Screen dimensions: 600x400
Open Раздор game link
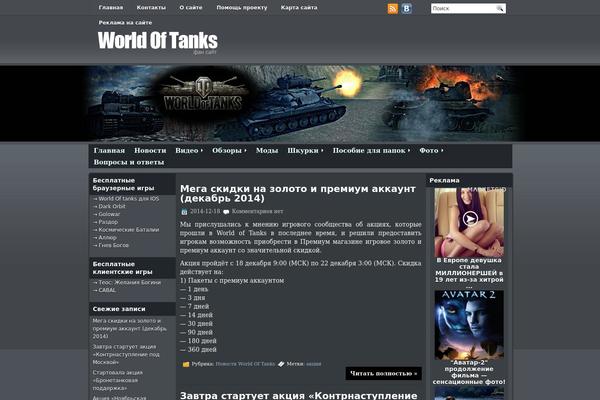[x=108, y=222]
